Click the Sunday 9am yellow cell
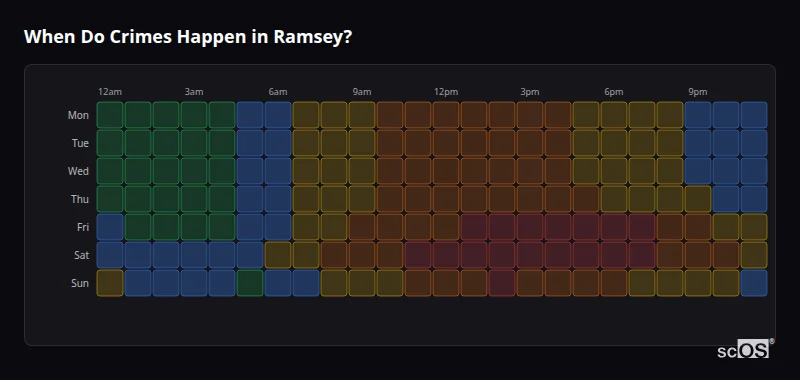800x380 pixels. [362, 283]
